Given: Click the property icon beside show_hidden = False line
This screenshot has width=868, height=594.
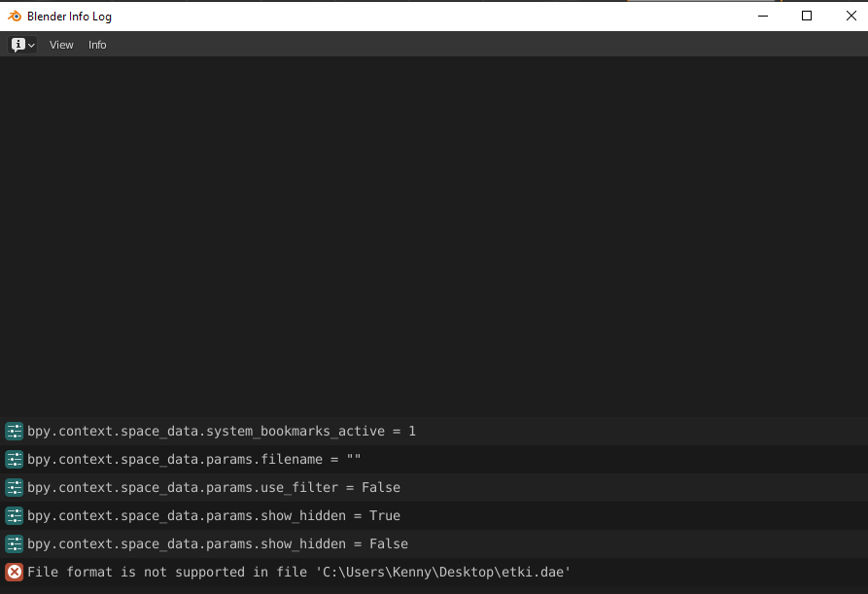Looking at the screenshot, I should tap(15, 544).
